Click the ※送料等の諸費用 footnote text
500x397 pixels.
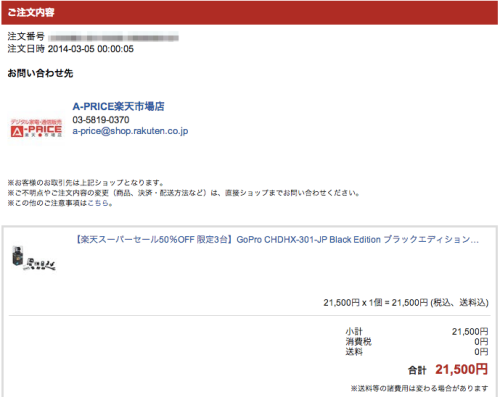click(x=419, y=388)
